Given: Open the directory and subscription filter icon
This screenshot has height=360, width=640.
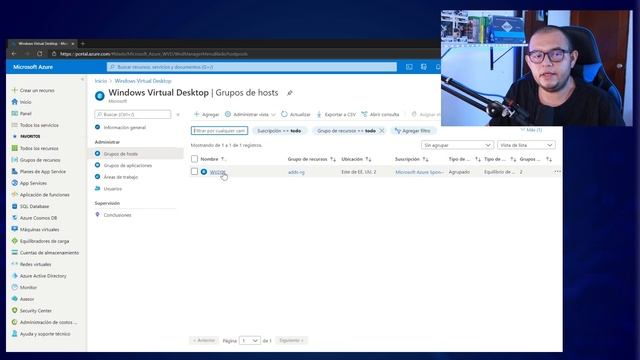Looking at the screenshot, I should pos(424,67).
